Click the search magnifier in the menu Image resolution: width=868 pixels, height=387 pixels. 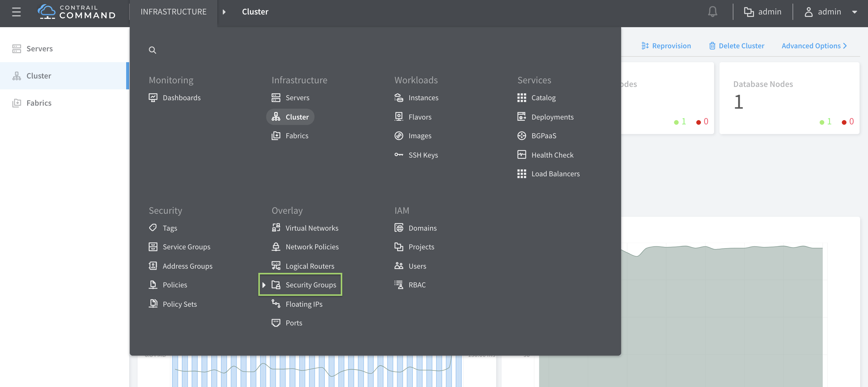[x=152, y=50]
